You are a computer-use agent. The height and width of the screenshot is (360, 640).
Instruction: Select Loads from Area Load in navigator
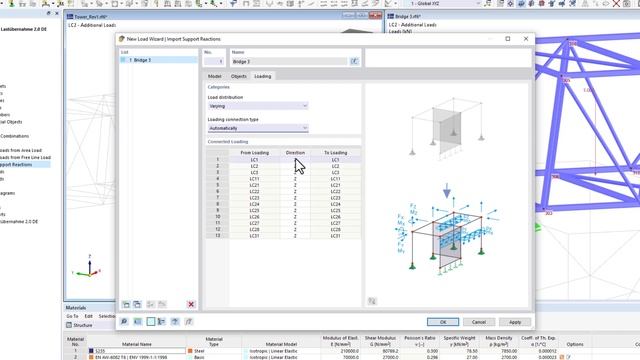(x=21, y=150)
